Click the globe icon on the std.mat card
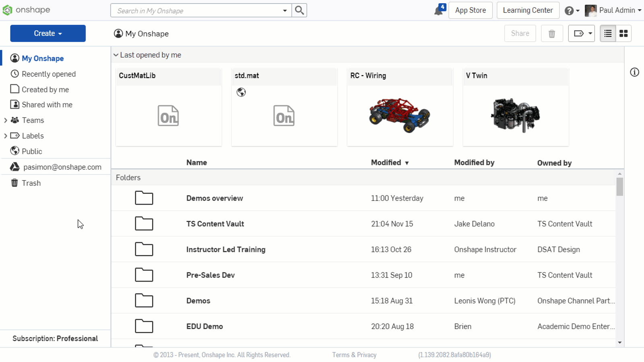This screenshot has width=644, height=362. [241, 92]
